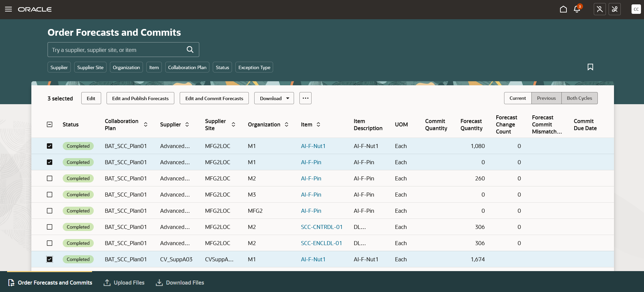
Task: Switch to the Previous cycle view
Action: click(x=546, y=98)
